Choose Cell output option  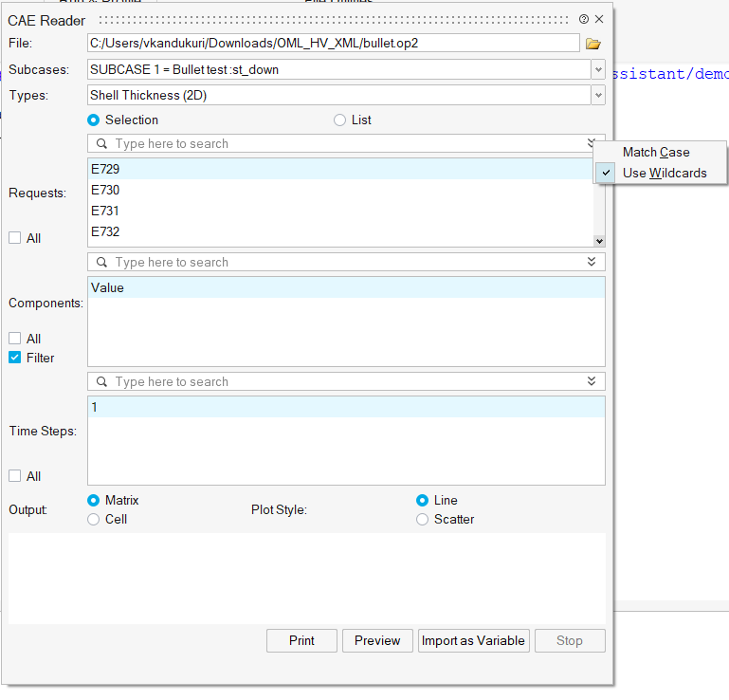(93, 520)
